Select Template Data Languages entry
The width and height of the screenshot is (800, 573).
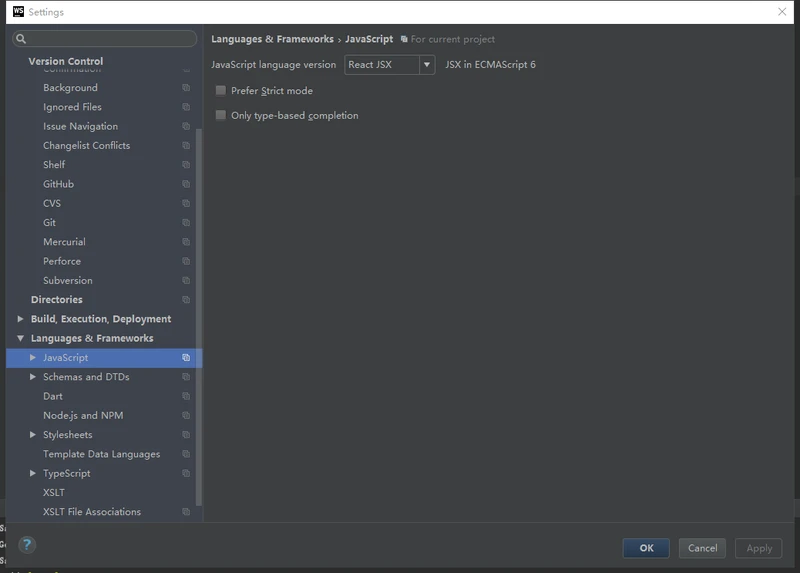(x=102, y=454)
